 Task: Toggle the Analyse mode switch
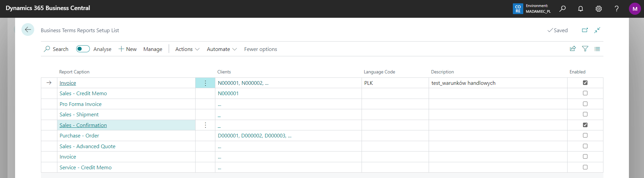pos(83,49)
